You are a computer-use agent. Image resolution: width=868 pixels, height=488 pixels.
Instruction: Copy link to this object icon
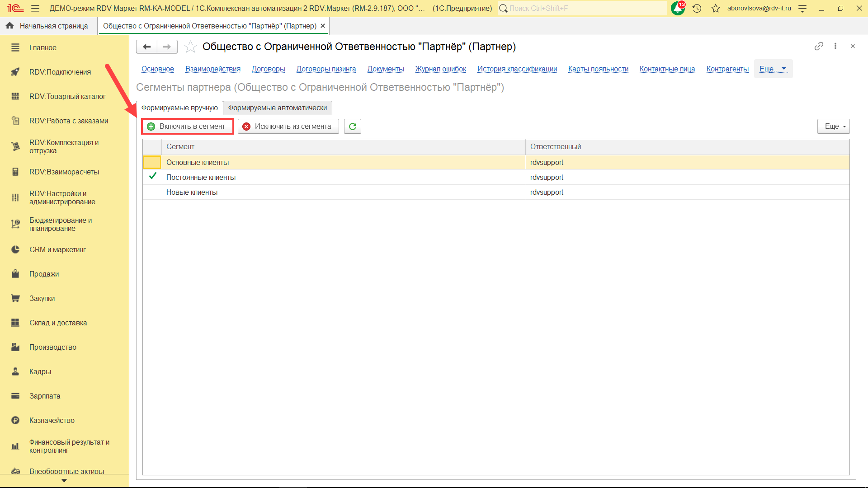819,46
